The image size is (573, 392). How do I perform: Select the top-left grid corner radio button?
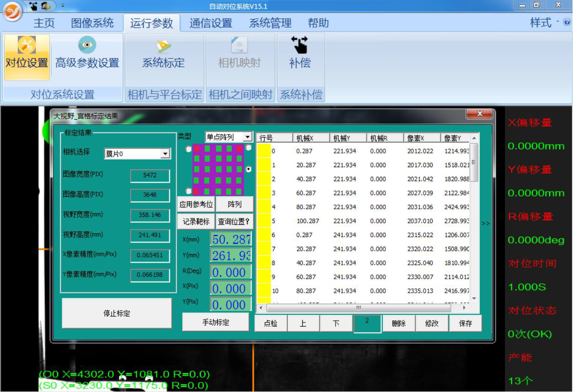pyautogui.click(x=188, y=148)
